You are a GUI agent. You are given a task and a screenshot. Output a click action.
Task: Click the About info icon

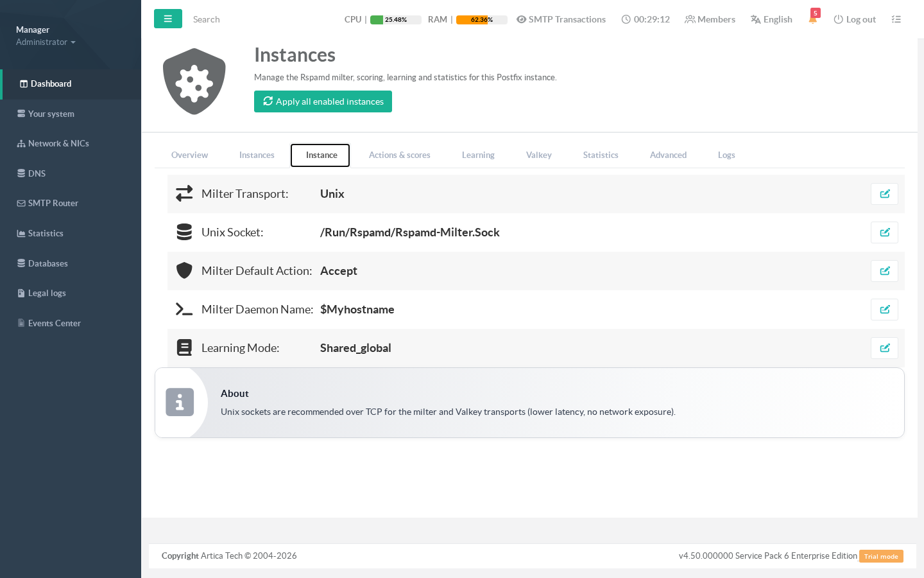click(x=180, y=402)
